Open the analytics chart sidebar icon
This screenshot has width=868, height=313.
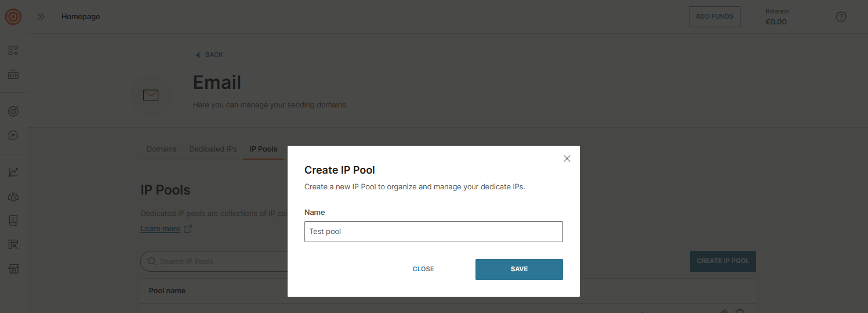pos(13,172)
